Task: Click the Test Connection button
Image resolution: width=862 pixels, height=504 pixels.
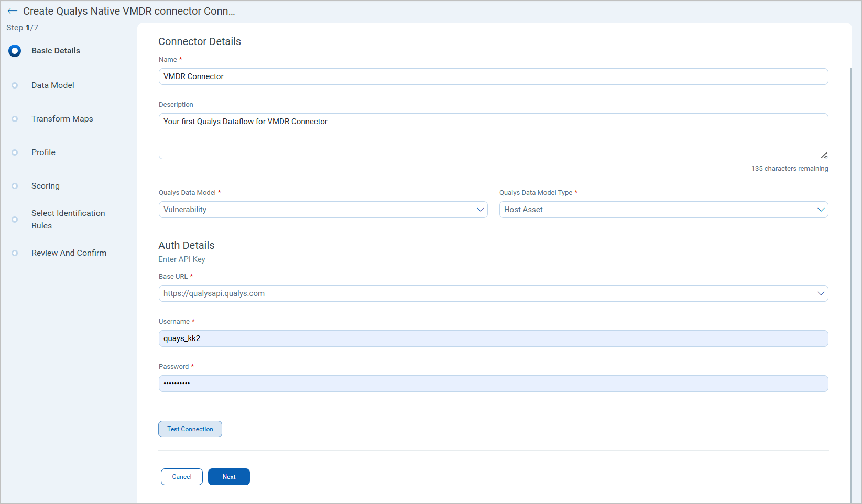Action: coord(190,429)
